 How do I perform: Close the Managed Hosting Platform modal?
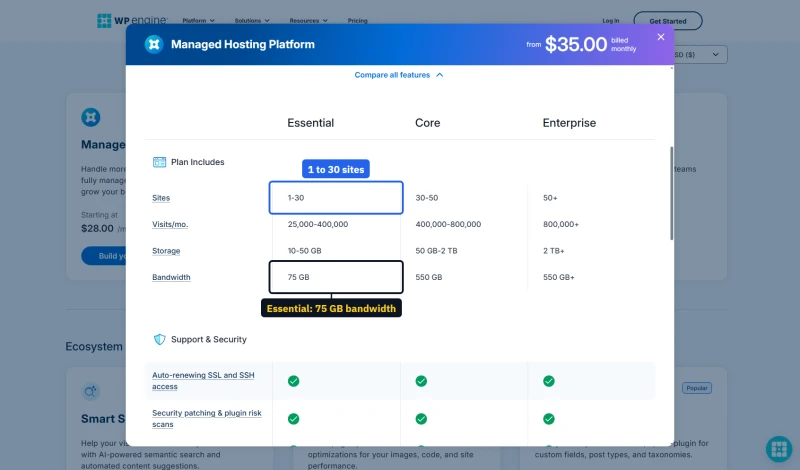[661, 37]
